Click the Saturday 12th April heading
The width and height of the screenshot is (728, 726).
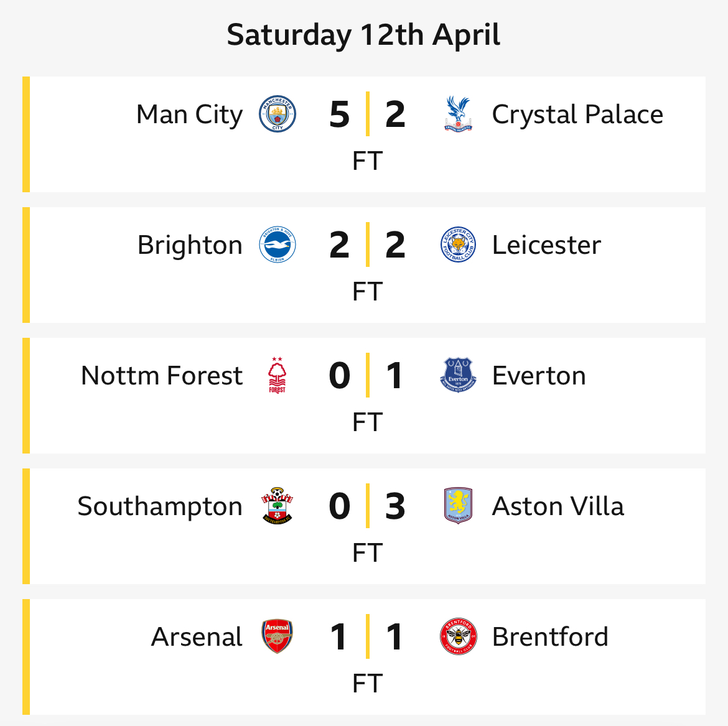[363, 35]
